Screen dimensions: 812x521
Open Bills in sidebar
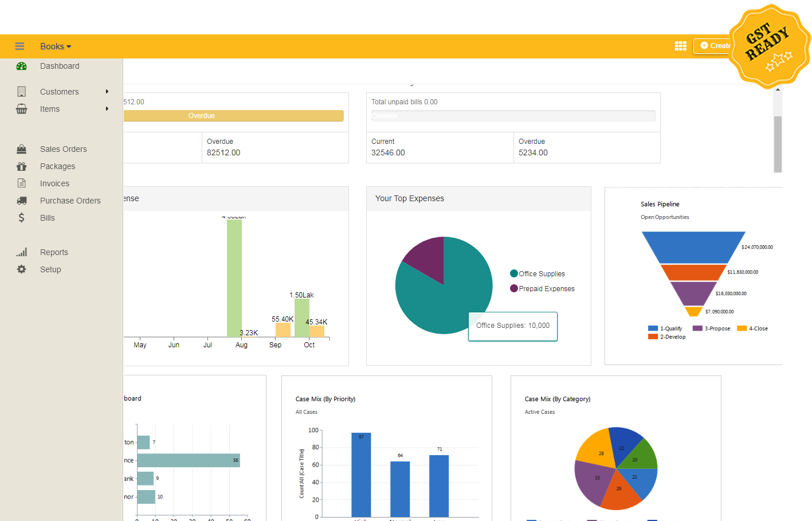tap(48, 218)
